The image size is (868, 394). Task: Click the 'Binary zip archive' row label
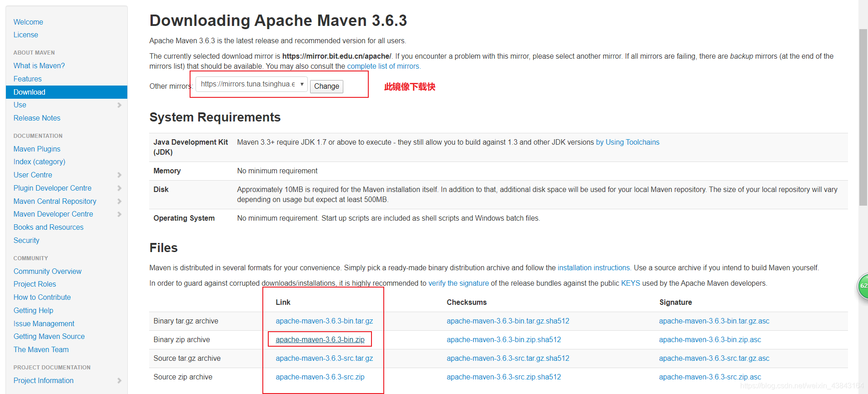(182, 339)
